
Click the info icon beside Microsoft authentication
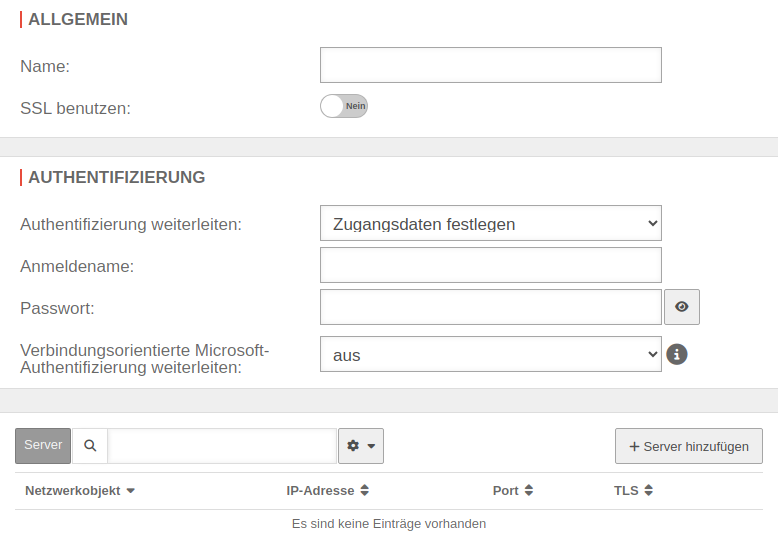point(677,354)
